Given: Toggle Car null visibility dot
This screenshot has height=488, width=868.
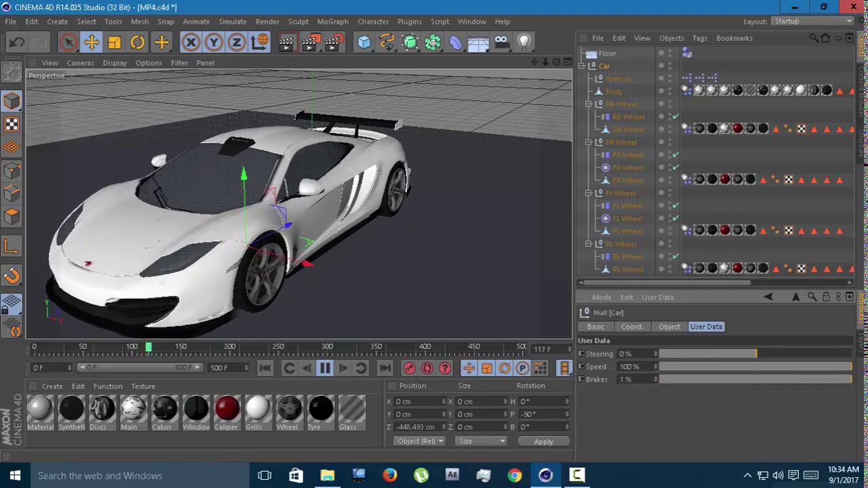Looking at the screenshot, I should (661, 64).
